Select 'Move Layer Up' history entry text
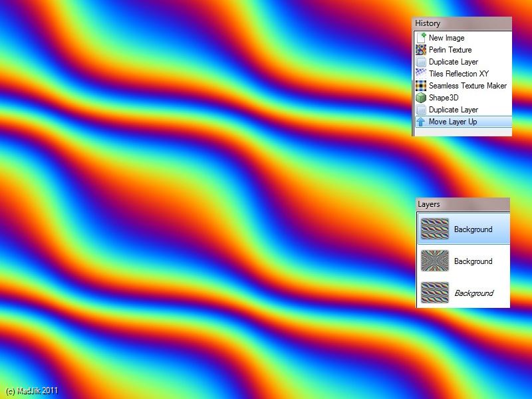Screen dimensions: 532x399 [453, 122]
